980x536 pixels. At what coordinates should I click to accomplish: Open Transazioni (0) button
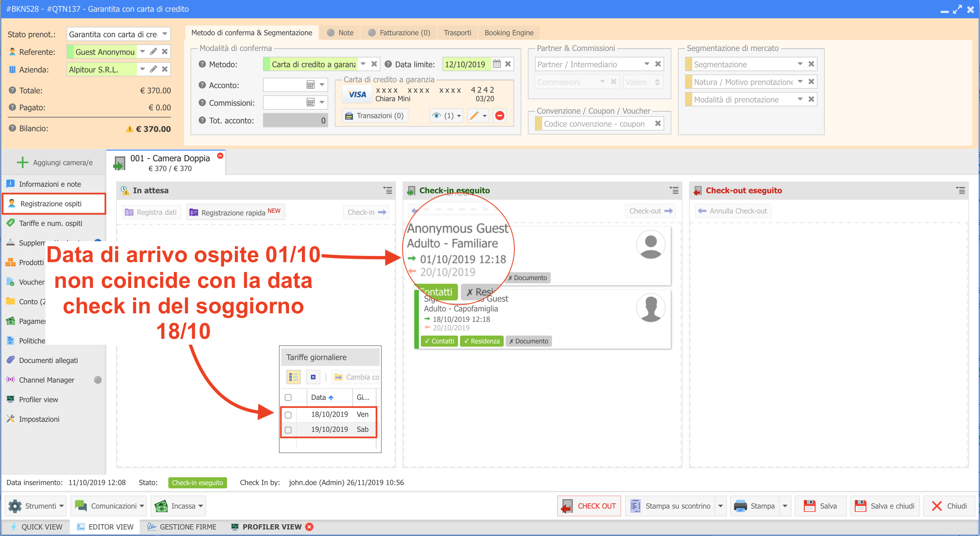pyautogui.click(x=375, y=115)
